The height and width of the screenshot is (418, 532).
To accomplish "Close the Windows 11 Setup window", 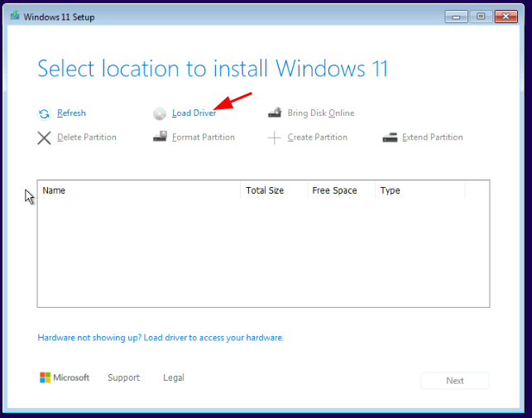I will pos(506,17).
